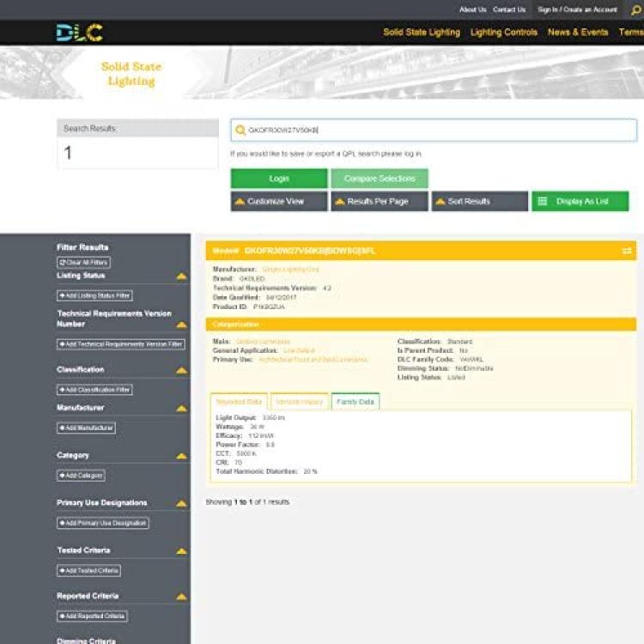Click Add Technical Requirements Version Filter

[x=121, y=344]
